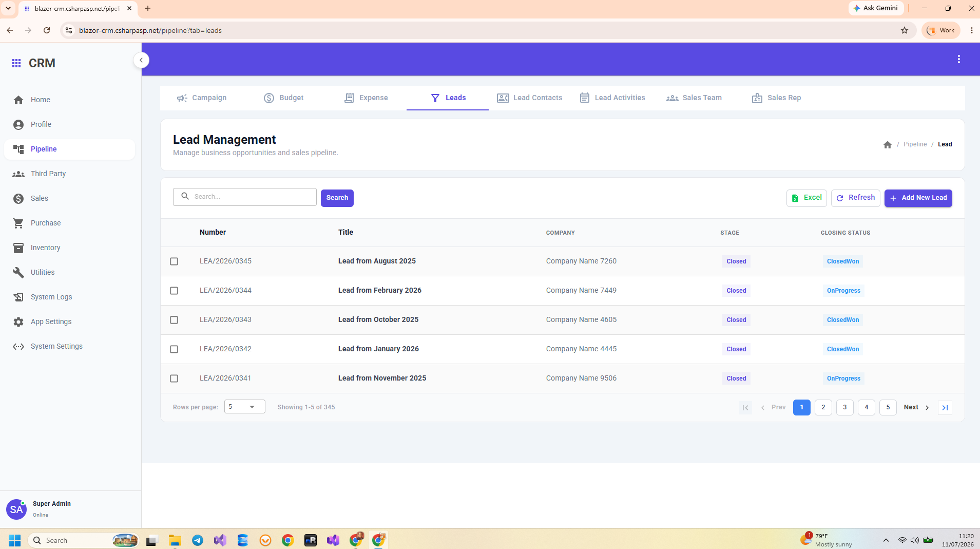
Task: Click Add New Lead button
Action: click(x=918, y=198)
